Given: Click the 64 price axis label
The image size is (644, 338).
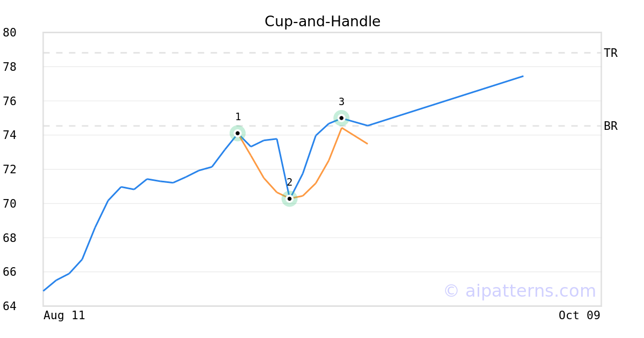Looking at the screenshot, I should [10, 306].
